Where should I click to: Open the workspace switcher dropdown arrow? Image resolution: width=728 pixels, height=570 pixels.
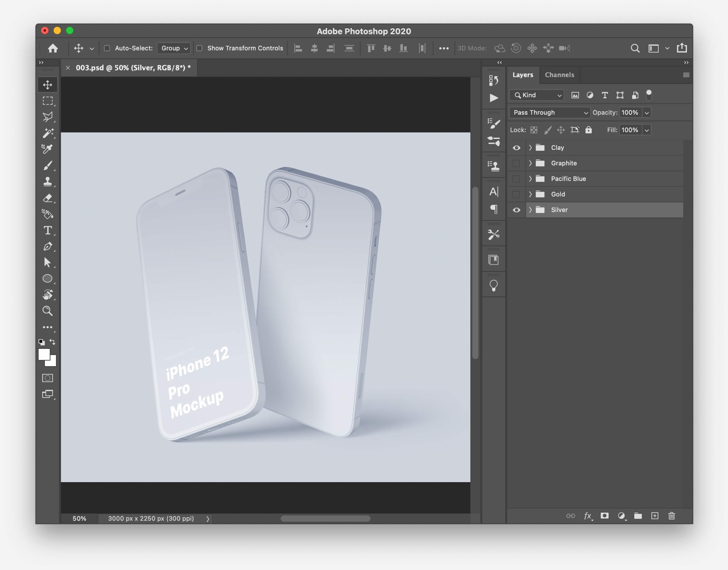tap(667, 48)
